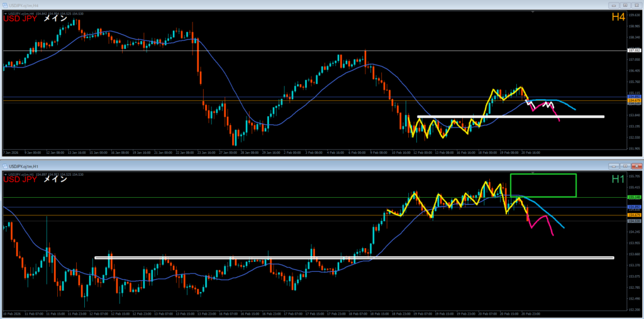Click the green 155.148 price label on H1
The width and height of the screenshot is (644, 319).
click(634, 198)
